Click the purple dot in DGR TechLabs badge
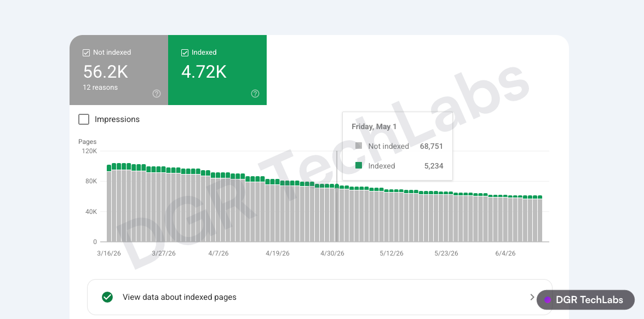This screenshot has height=319, width=644. [x=548, y=300]
